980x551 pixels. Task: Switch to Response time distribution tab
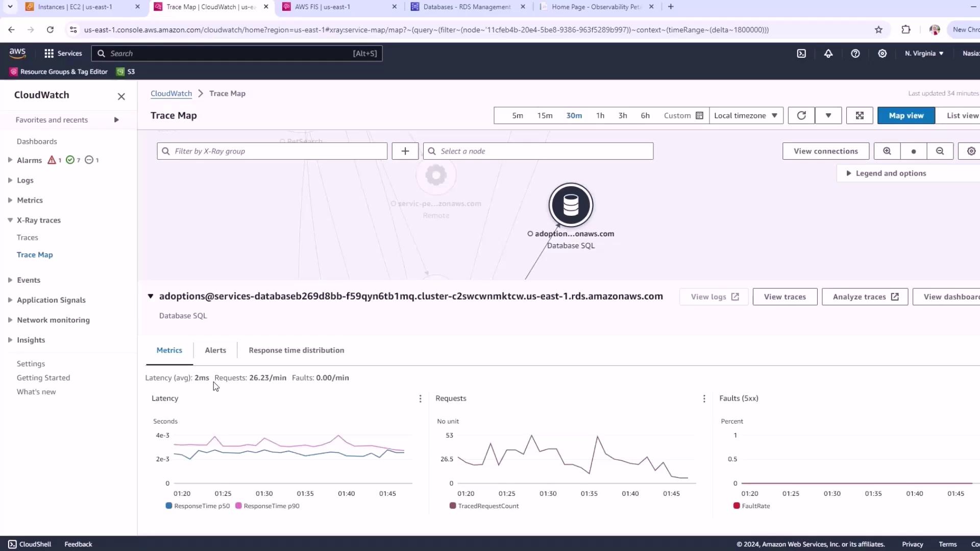[296, 350]
